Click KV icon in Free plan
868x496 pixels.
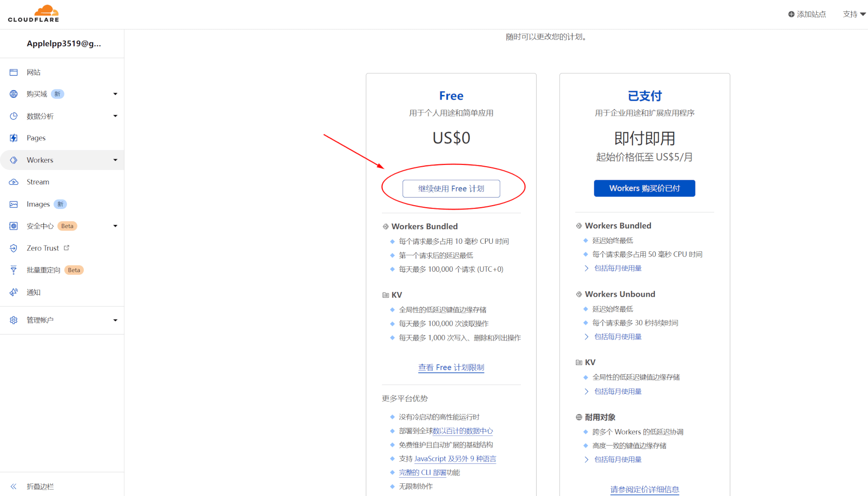tap(386, 295)
